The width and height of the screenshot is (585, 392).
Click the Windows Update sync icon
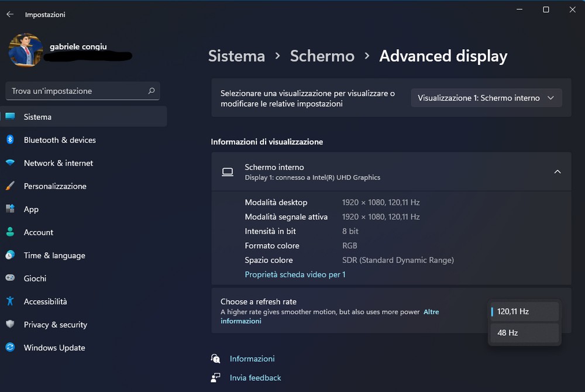coord(10,348)
